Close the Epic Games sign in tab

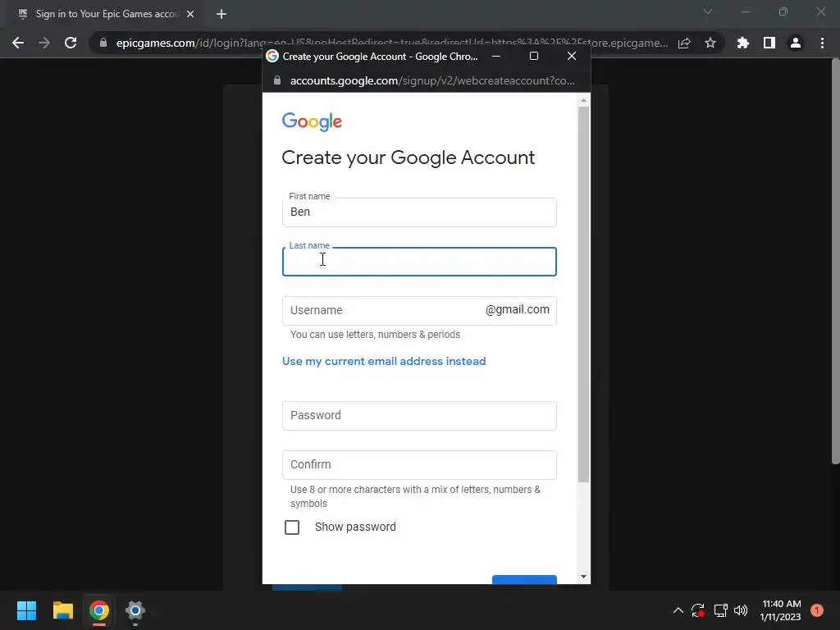[190, 14]
